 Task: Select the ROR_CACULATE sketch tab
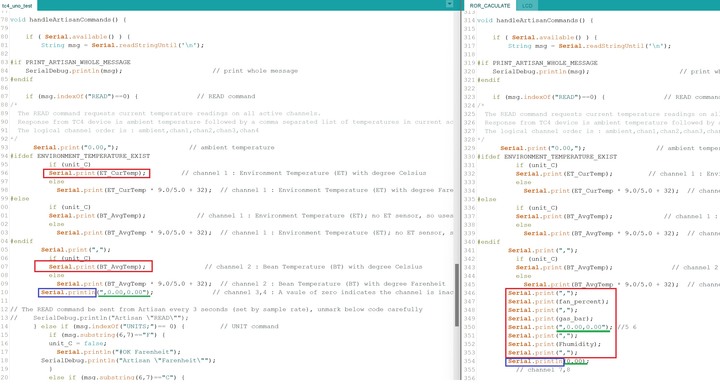click(x=489, y=6)
